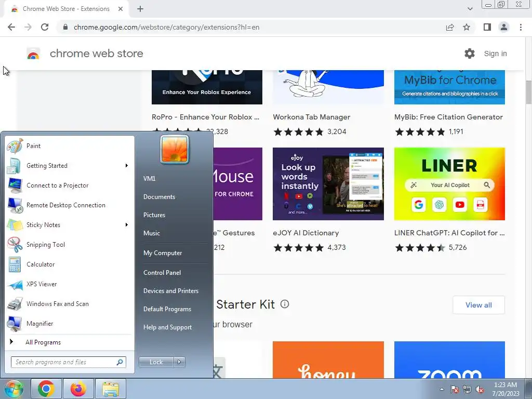This screenshot has width=532, height=399.
Task: Click the Search programs and files box
Action: coord(68,362)
